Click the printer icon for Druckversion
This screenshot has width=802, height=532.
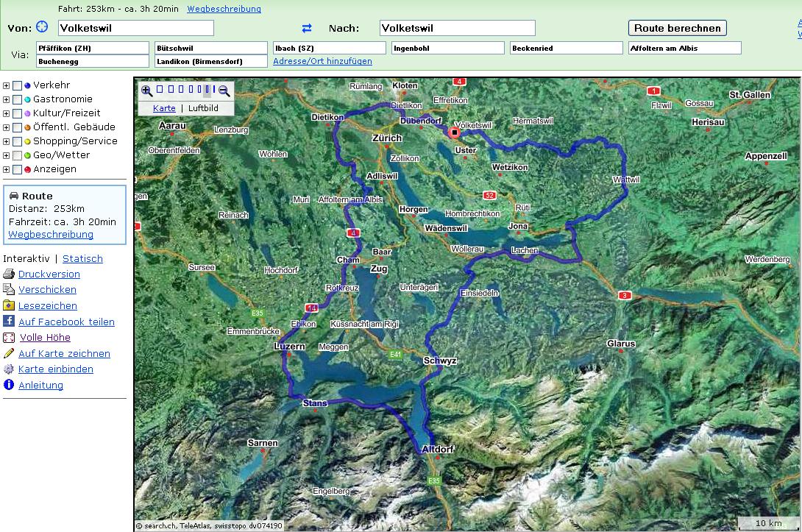pos(9,274)
